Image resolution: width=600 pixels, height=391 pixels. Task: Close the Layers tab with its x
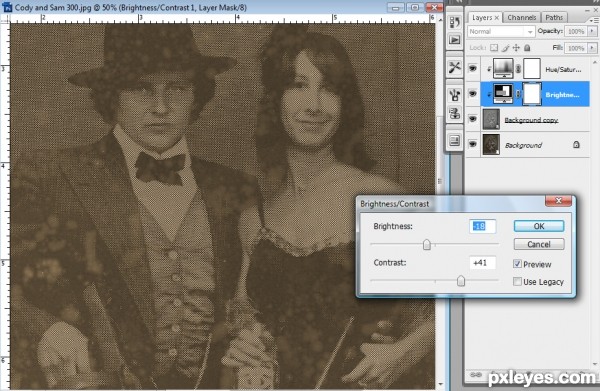pos(496,18)
